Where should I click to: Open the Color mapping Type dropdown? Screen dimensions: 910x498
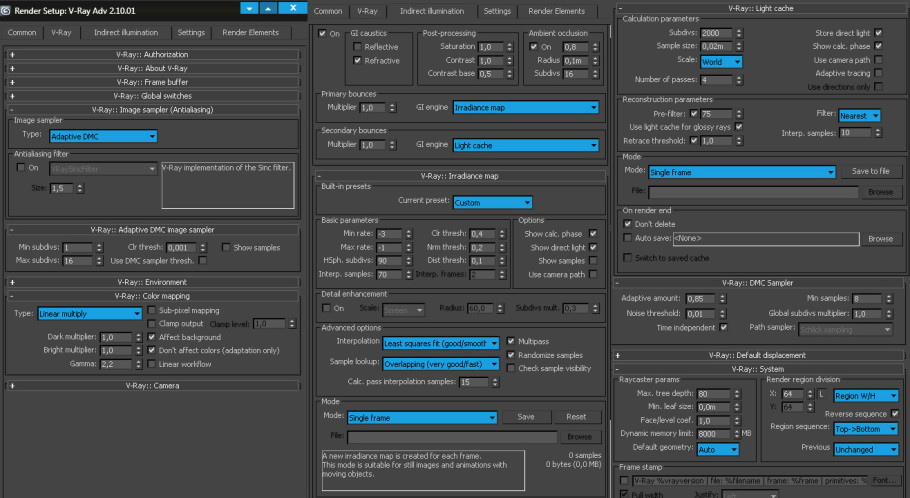[89, 313]
